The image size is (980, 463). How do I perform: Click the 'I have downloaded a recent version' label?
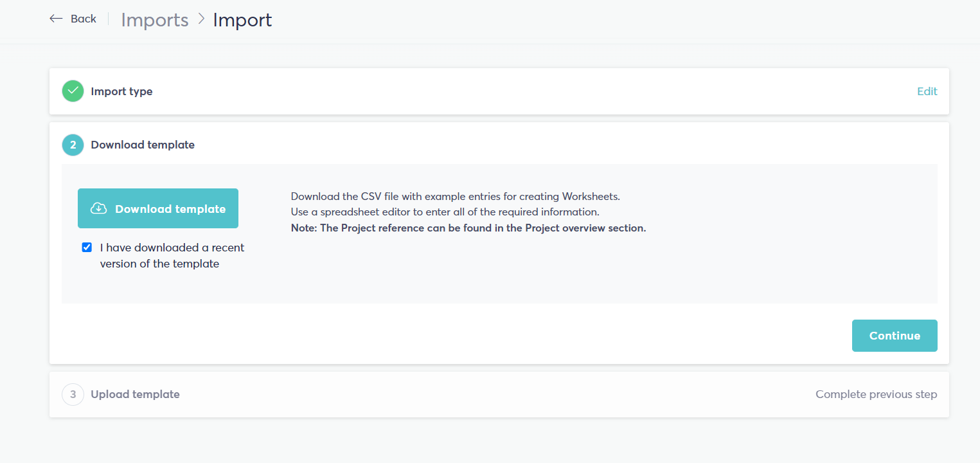(172, 255)
